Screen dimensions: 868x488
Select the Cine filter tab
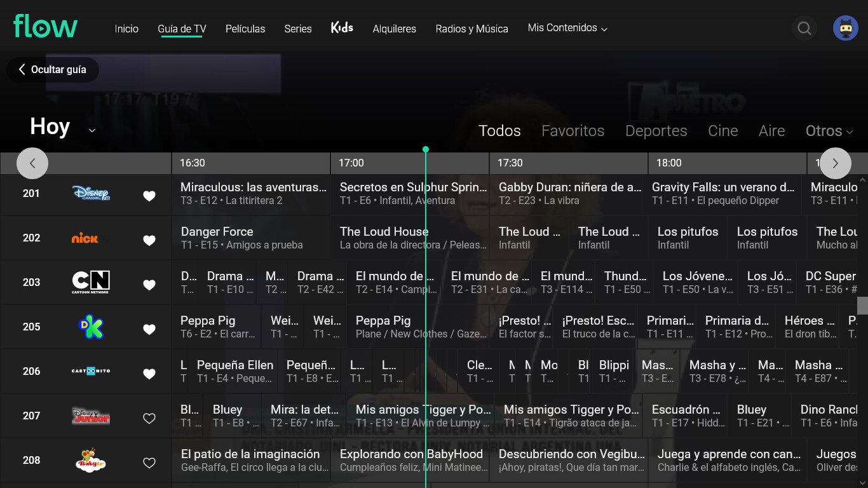[723, 131]
